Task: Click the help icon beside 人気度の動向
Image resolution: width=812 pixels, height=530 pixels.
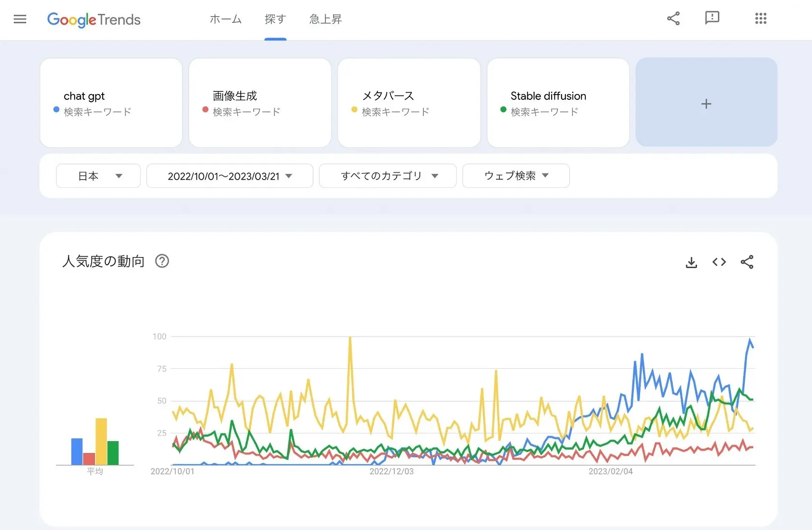Action: (x=162, y=261)
